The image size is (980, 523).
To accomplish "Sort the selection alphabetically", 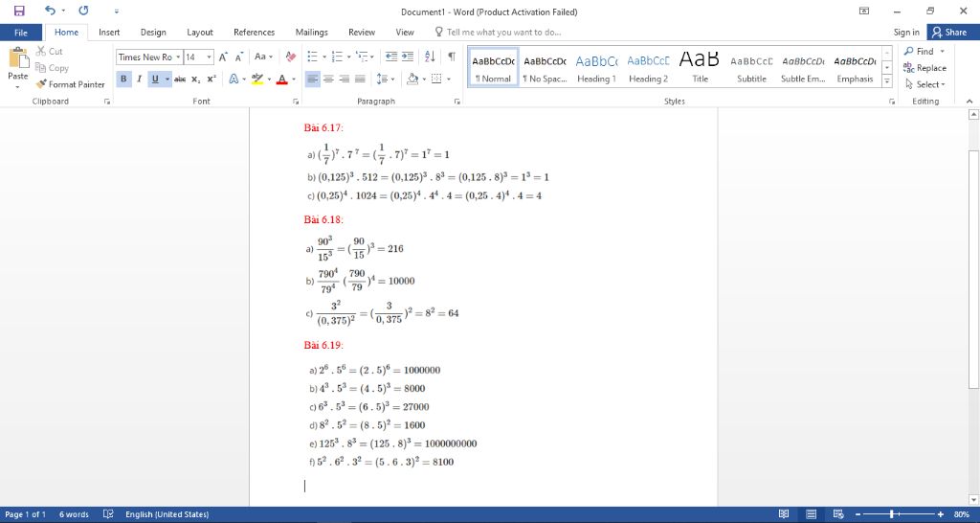I will pyautogui.click(x=430, y=57).
